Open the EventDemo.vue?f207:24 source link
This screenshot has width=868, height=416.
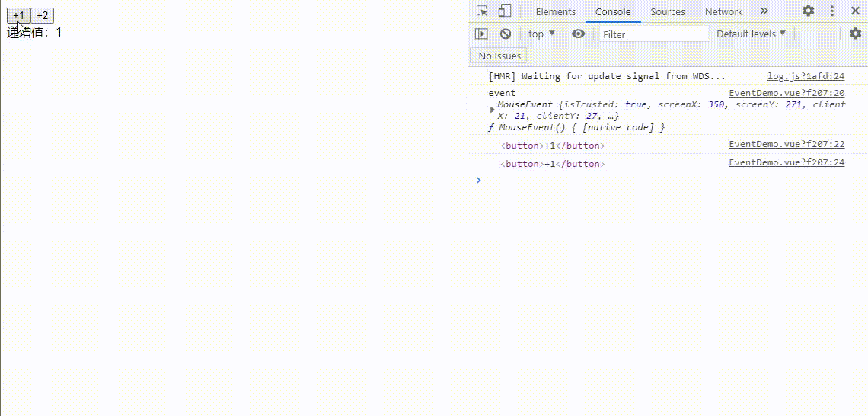point(787,162)
